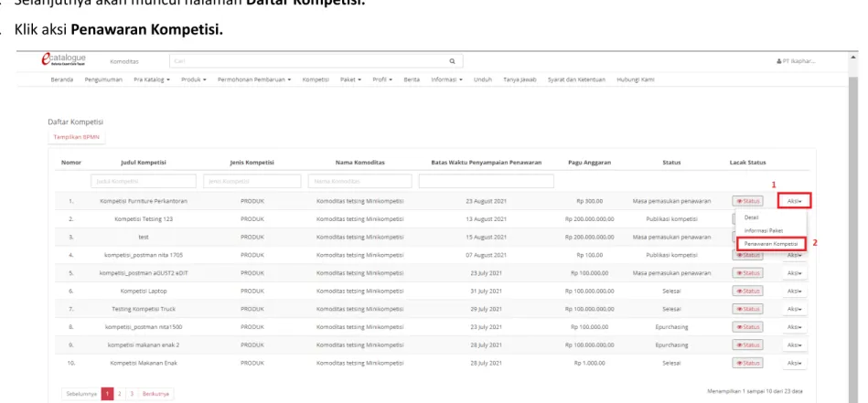Expand the Paket menu
The image size is (868, 403).
(x=350, y=80)
